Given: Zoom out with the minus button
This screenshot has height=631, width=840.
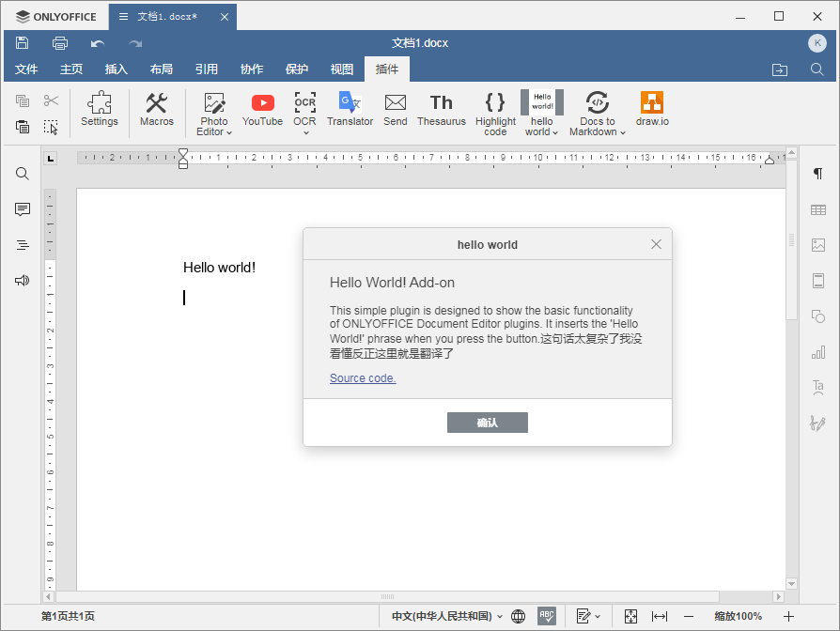Looking at the screenshot, I should [x=689, y=617].
